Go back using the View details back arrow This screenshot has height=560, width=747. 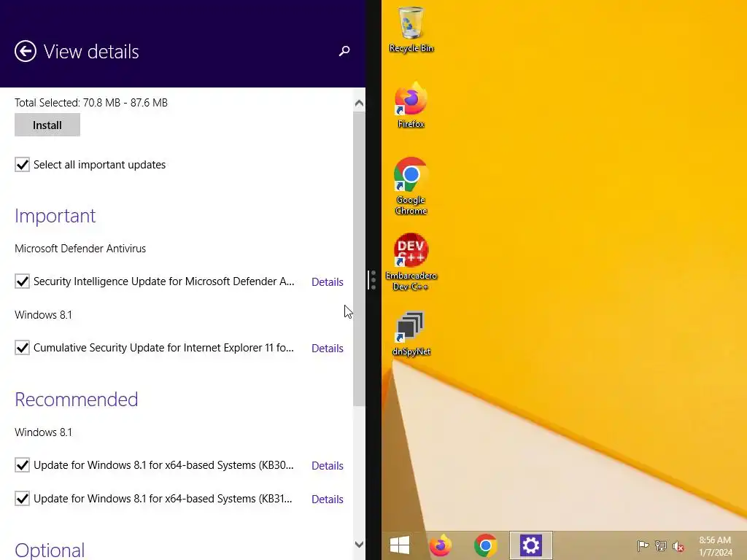point(26,52)
